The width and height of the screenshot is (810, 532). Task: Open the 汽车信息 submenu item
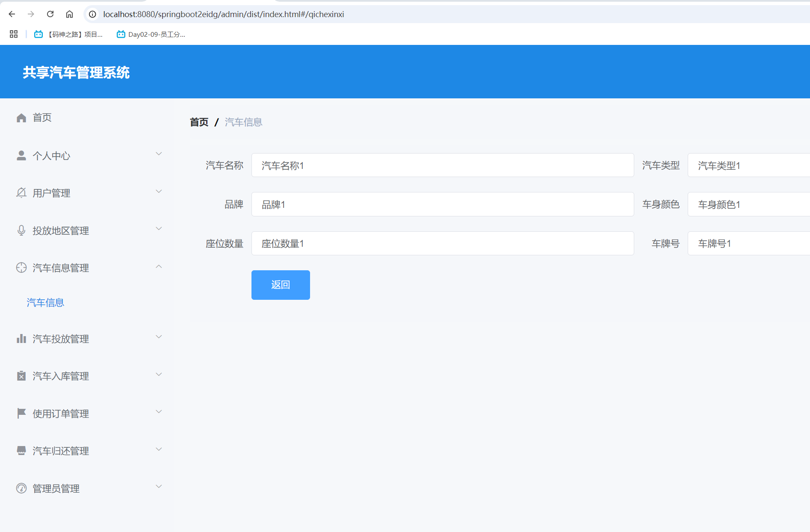click(45, 302)
